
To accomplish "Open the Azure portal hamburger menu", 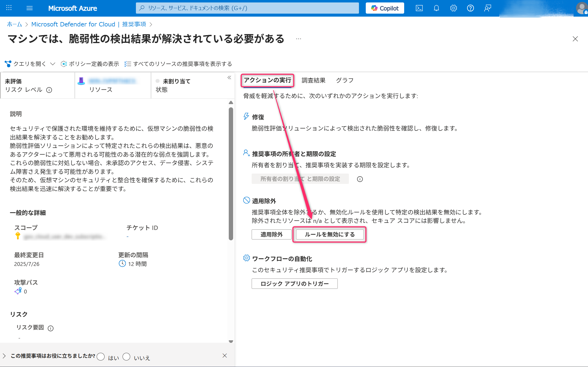I will click(29, 8).
